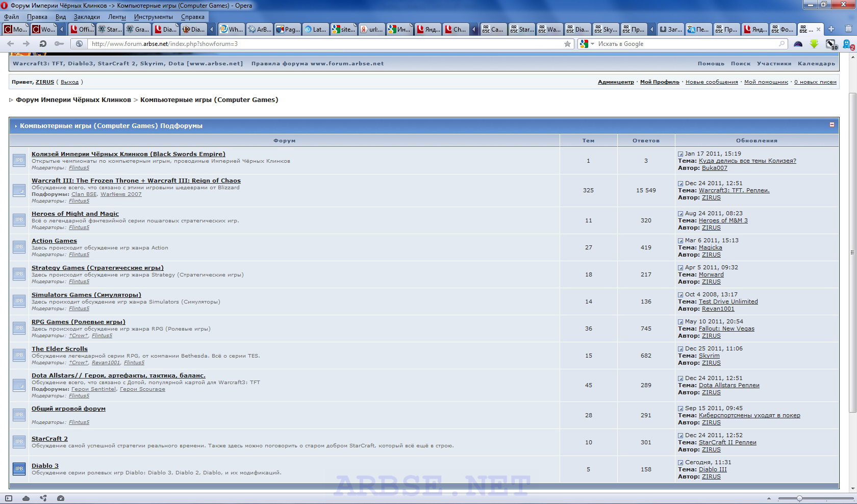The height and width of the screenshot is (504, 857).
Task: Open the Инструменты menu
Action: point(154,17)
